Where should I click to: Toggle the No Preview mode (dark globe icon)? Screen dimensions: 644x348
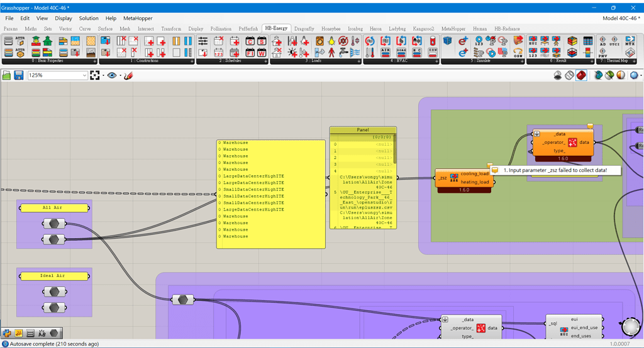coord(558,75)
